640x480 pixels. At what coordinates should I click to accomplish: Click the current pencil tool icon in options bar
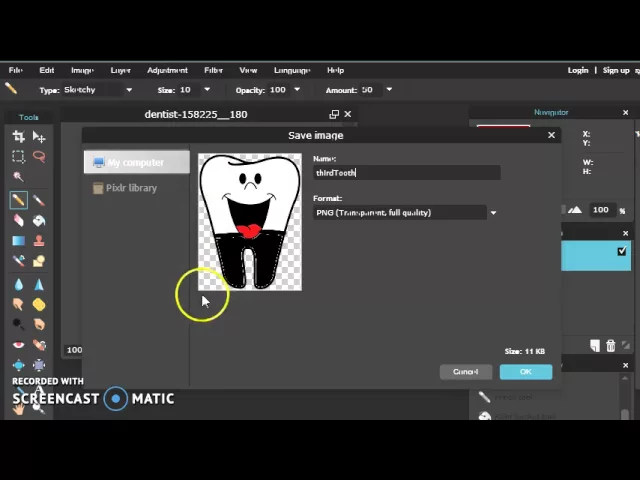coord(11,88)
